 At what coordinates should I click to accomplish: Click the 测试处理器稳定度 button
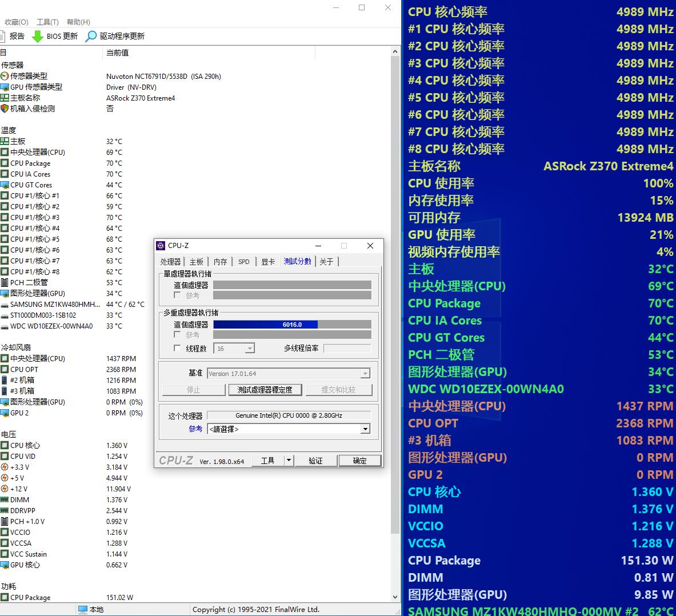(265, 390)
